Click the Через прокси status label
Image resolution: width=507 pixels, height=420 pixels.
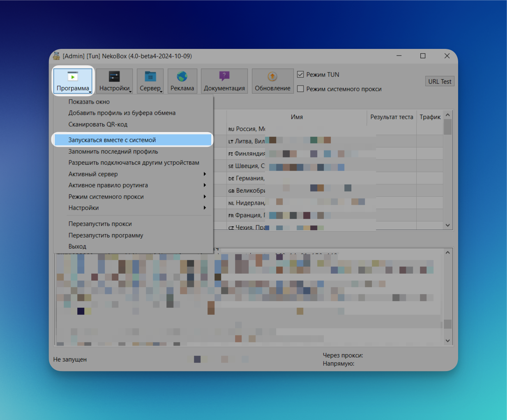click(343, 355)
